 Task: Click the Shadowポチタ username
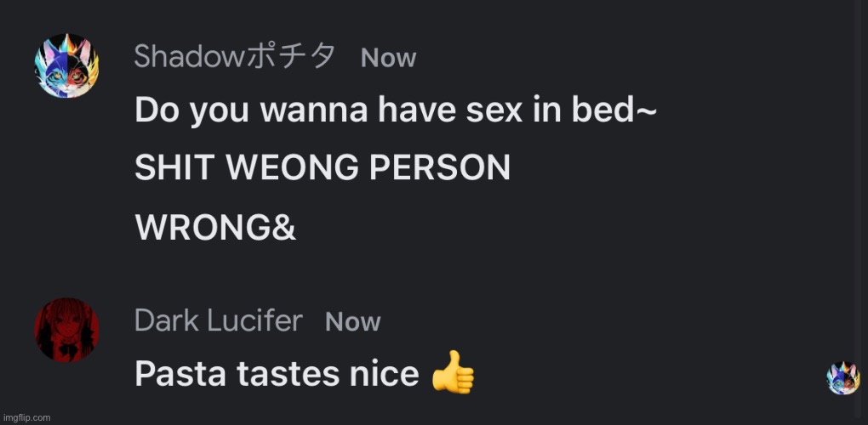coord(235,56)
